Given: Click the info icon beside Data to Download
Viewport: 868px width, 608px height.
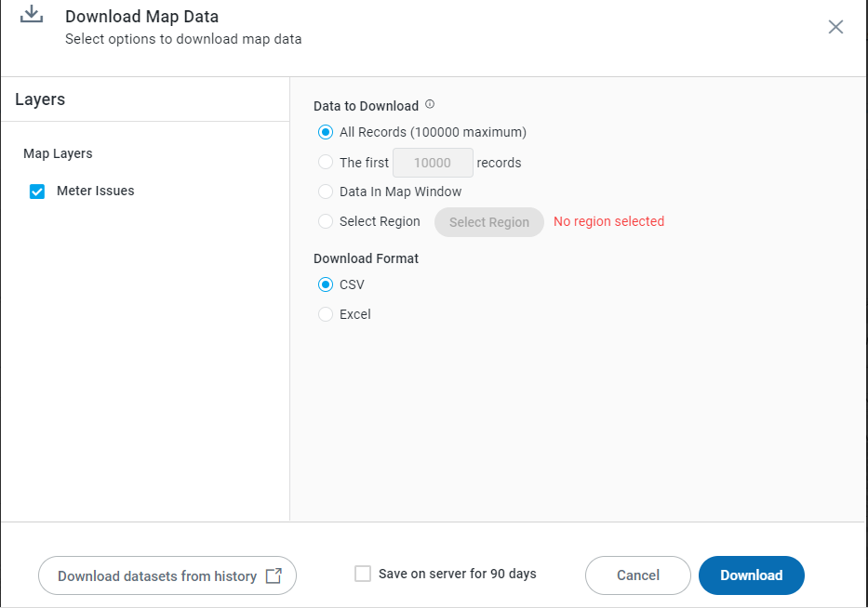Looking at the screenshot, I should point(430,104).
